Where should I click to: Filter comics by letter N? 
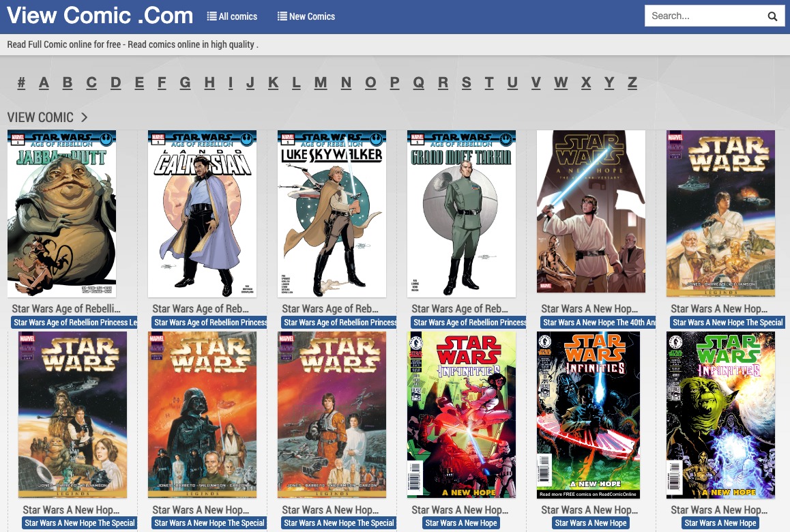click(346, 83)
